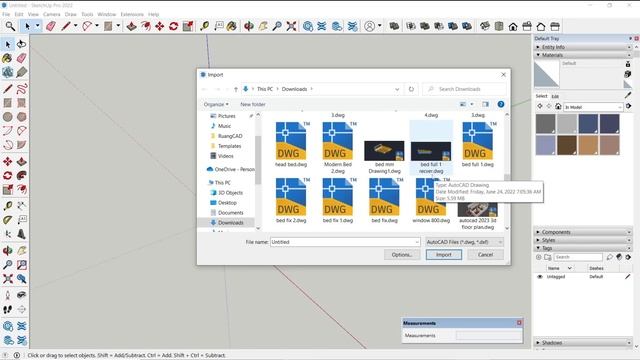Viewport: 640px width, 360px height.
Task: Toggle visibility eye of Untagged tag
Action: pyautogui.click(x=540, y=277)
